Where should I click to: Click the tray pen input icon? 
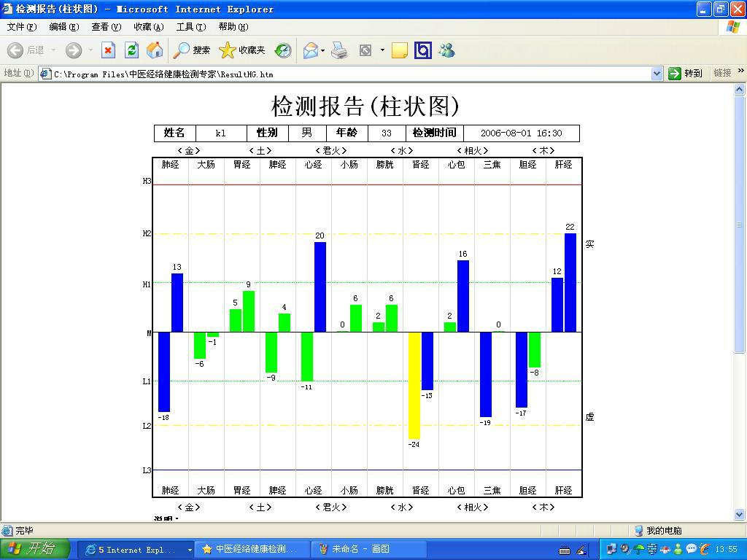581,550
